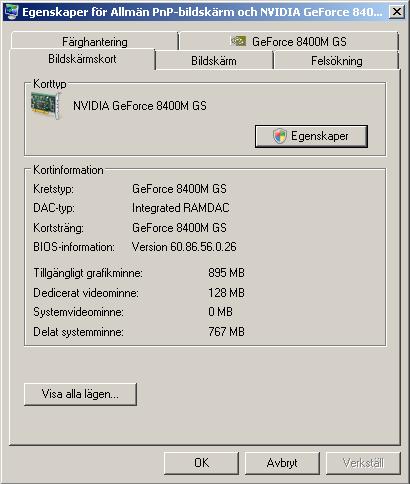The height and width of the screenshot is (484, 410).
Task: Click Visa alla lägen button
Action: click(80, 394)
